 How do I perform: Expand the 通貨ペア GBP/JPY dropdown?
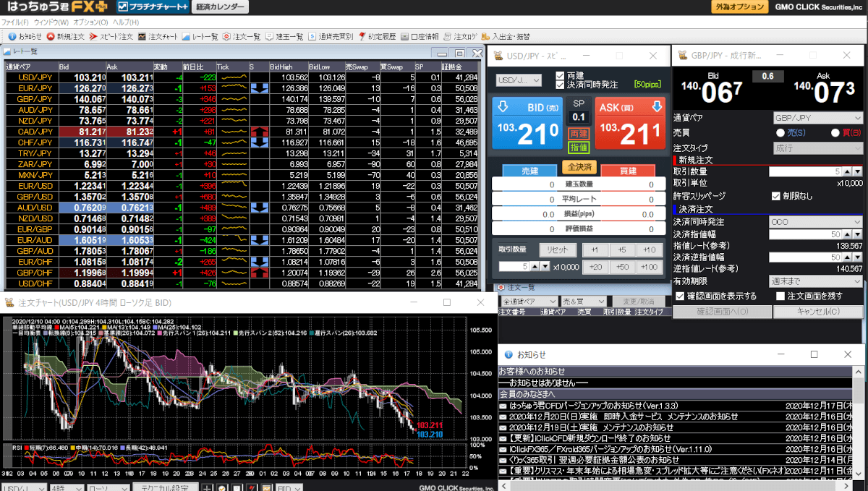(x=815, y=118)
